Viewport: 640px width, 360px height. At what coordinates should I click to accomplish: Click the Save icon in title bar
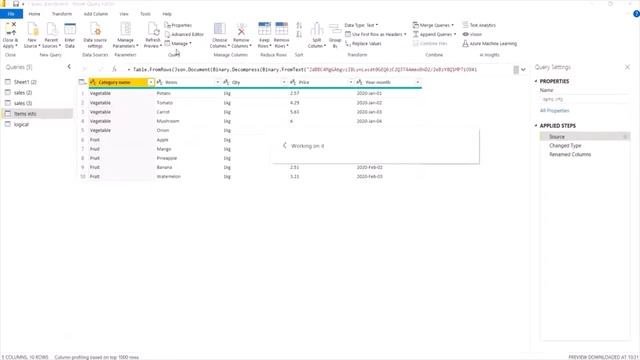click(x=16, y=4)
